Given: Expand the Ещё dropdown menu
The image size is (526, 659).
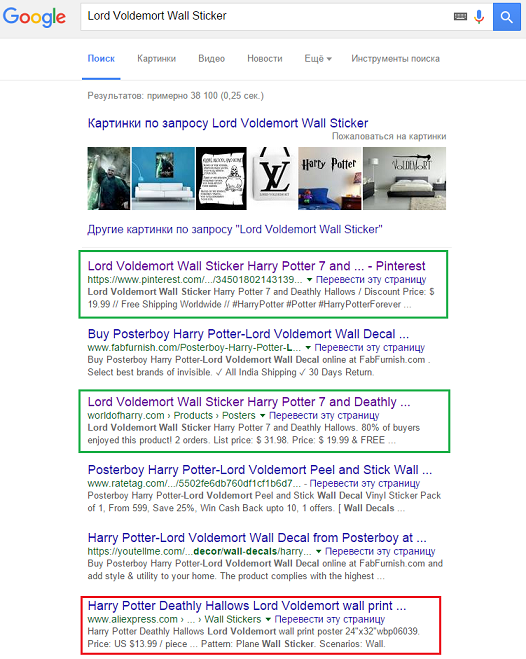Looking at the screenshot, I should pyautogui.click(x=318, y=58).
